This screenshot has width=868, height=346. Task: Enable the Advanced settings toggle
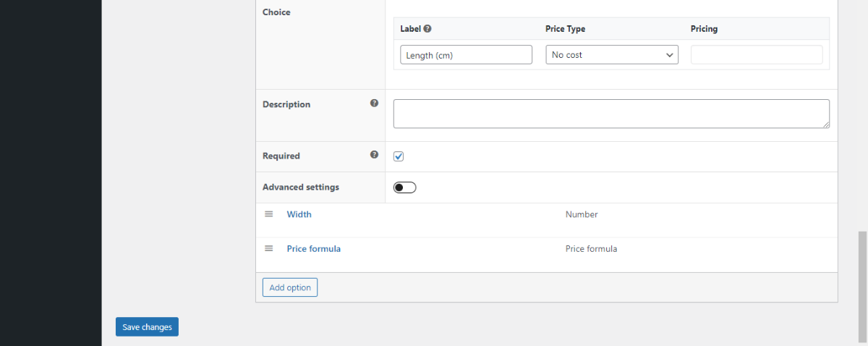coord(405,187)
